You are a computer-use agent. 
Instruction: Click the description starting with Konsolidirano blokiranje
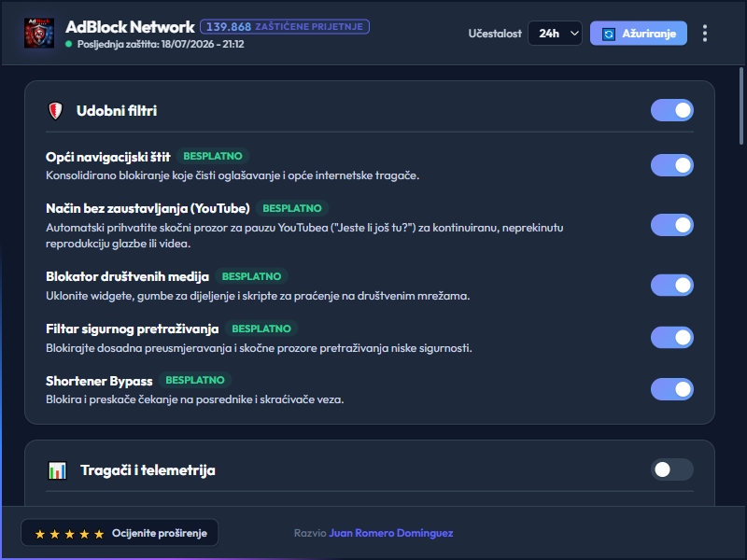coord(233,175)
